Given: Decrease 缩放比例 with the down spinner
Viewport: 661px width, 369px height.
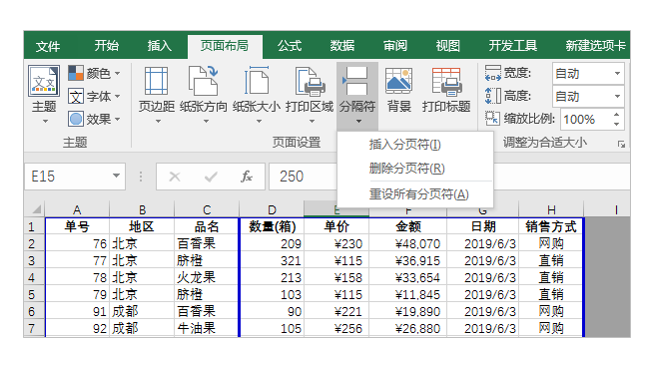Looking at the screenshot, I should pyautogui.click(x=616, y=124).
